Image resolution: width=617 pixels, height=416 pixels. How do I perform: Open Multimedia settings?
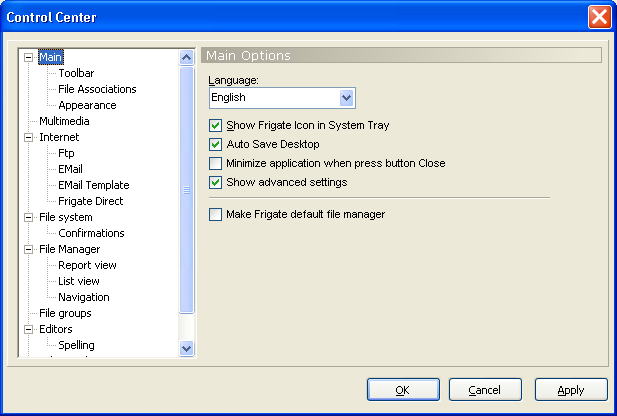(x=64, y=121)
